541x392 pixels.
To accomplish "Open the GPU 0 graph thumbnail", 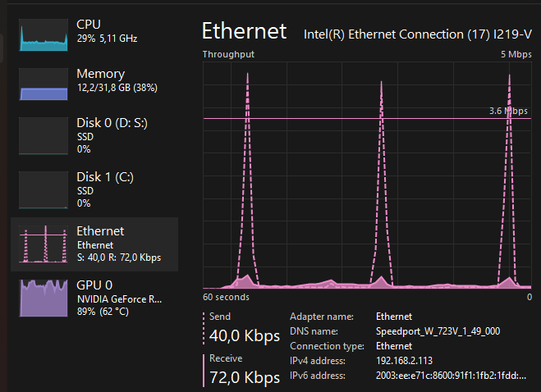I will click(x=43, y=297).
